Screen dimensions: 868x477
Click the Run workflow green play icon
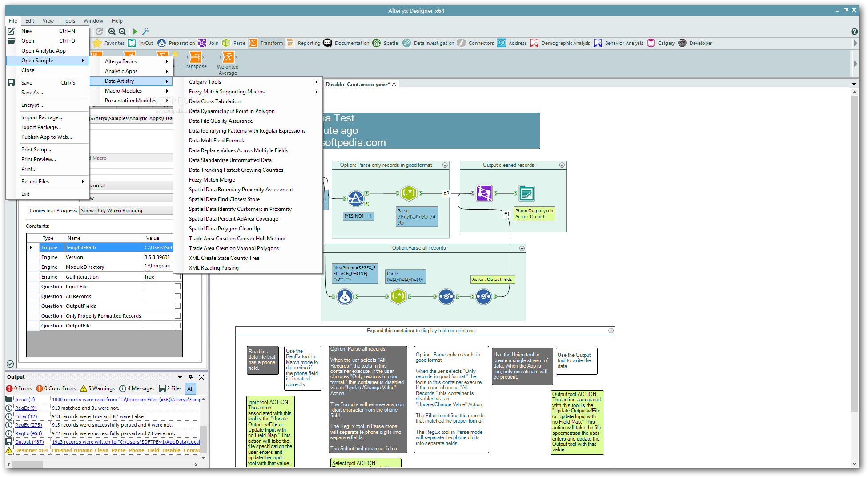coord(135,32)
